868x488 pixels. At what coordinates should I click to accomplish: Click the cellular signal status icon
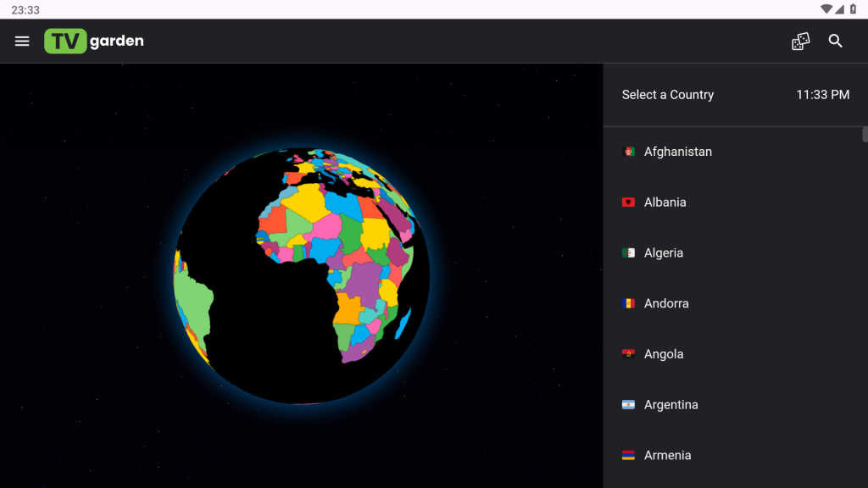pos(840,8)
